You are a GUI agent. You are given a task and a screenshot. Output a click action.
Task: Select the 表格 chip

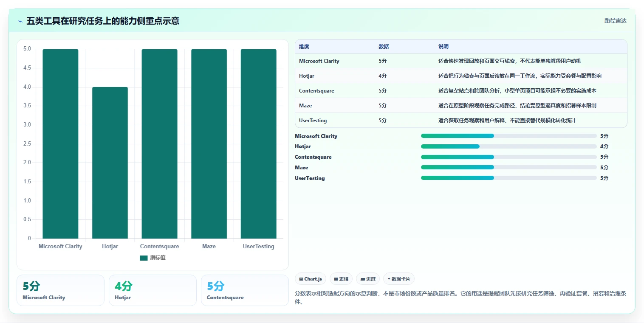coord(341,279)
